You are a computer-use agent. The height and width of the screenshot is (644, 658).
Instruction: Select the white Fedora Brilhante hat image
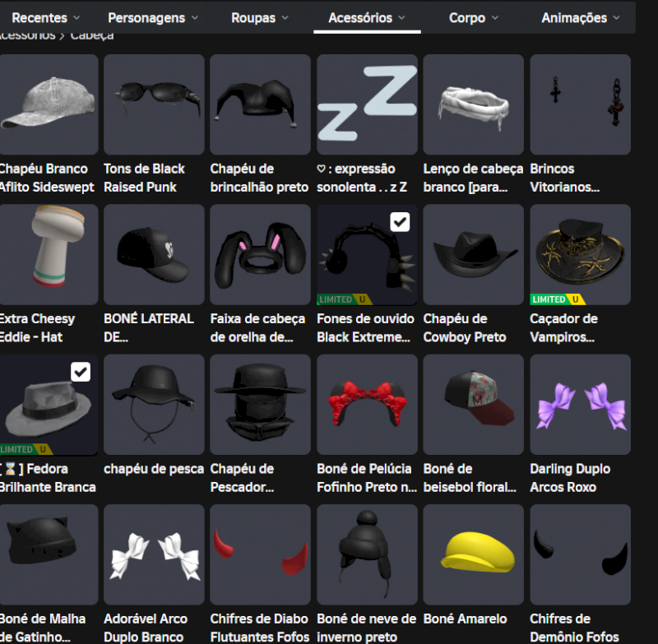tap(49, 405)
